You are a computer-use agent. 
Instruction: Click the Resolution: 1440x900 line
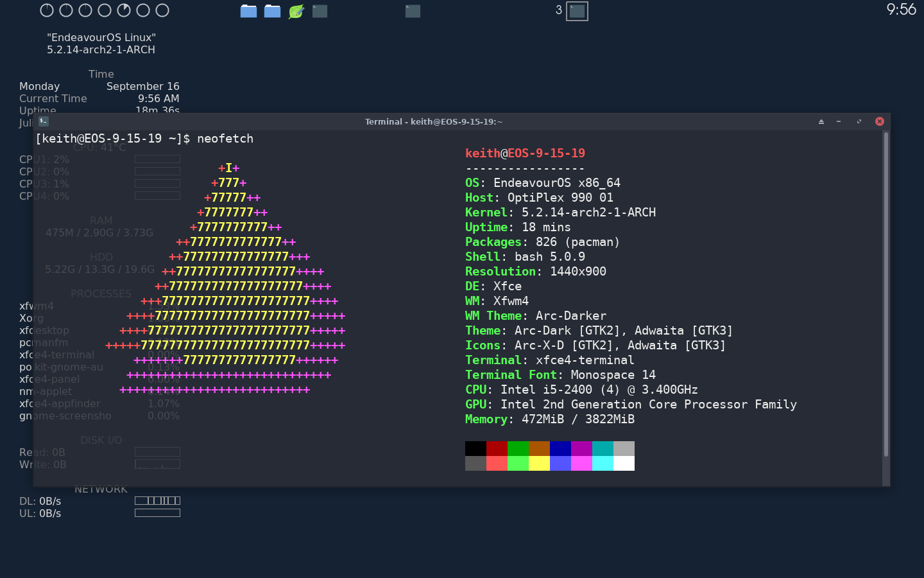coord(536,272)
